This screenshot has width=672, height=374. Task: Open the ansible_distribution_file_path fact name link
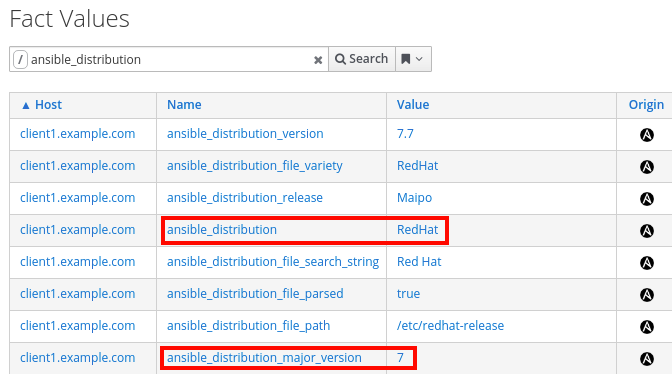coord(249,326)
